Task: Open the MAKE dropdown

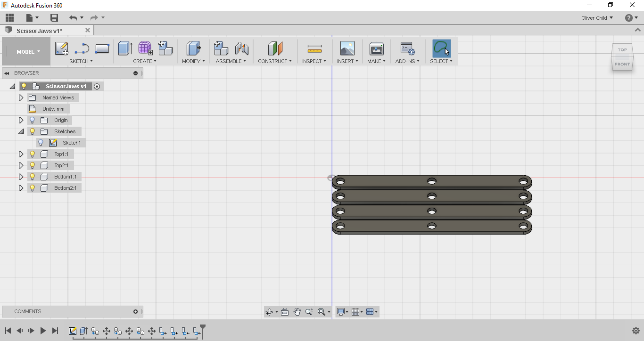Action: (x=377, y=61)
